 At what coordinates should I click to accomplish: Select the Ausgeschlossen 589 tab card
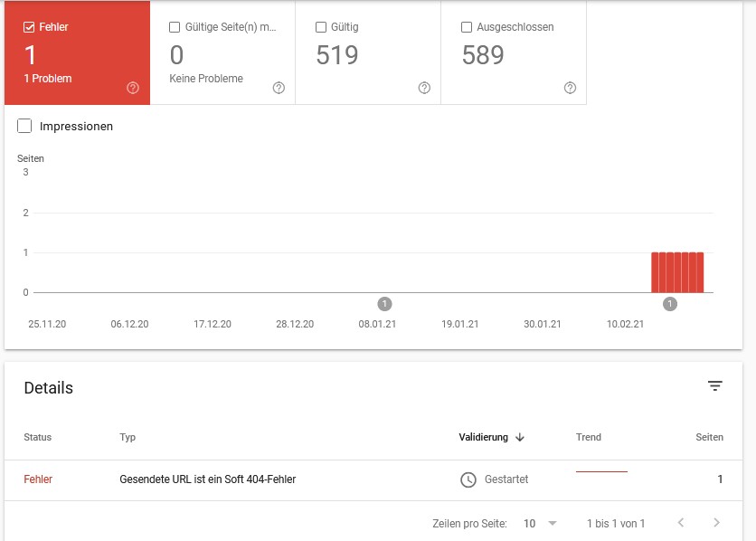pos(514,52)
